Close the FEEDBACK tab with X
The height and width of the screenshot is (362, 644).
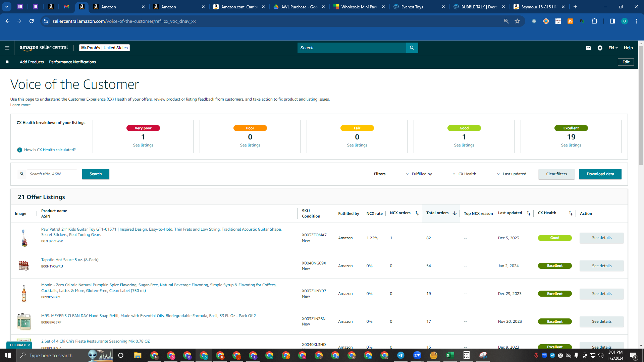[x=29, y=345]
